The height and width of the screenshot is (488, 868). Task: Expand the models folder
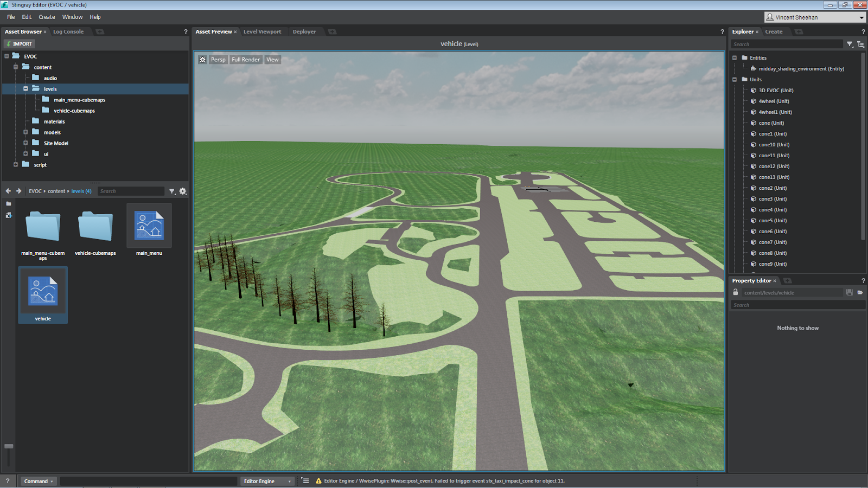coord(25,132)
